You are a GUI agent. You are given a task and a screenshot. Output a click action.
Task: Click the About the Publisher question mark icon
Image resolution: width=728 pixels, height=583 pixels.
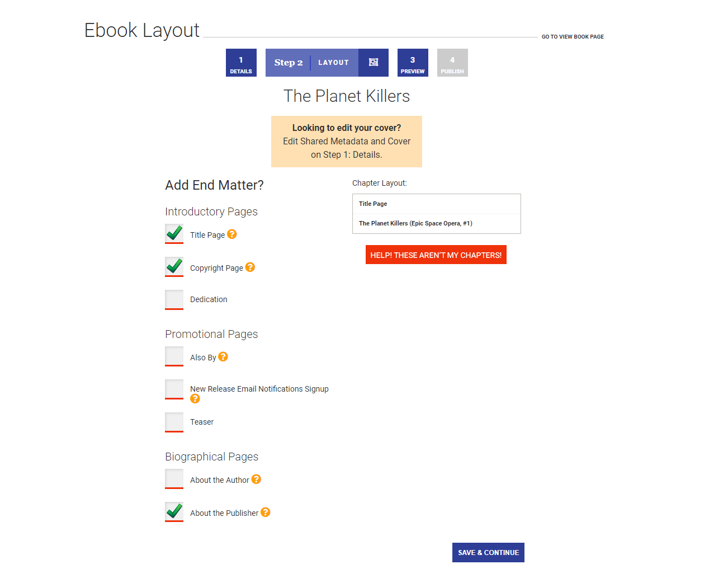266,512
